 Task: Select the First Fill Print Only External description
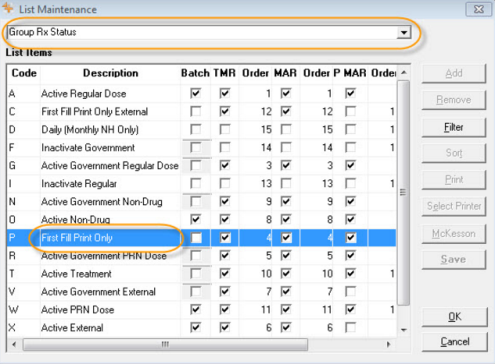click(95, 112)
